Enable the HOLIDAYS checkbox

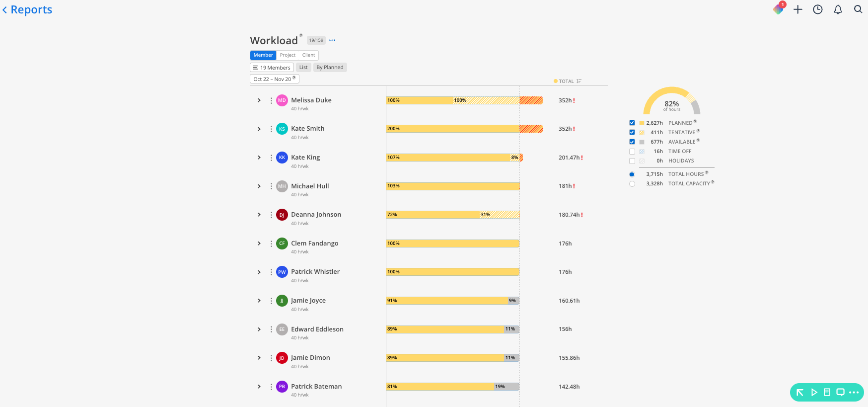632,161
